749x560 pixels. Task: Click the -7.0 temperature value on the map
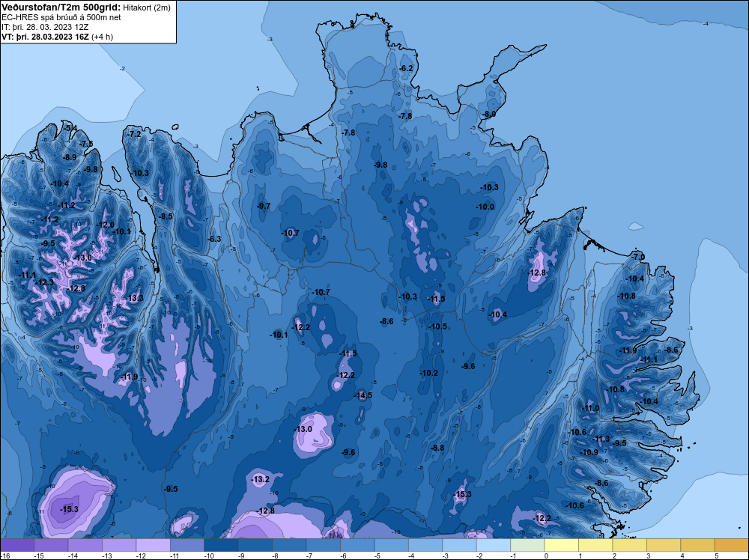(x=638, y=256)
